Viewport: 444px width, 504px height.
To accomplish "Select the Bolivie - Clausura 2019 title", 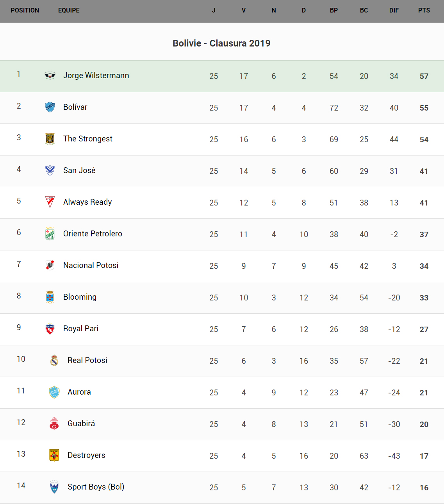I will coord(221,43).
